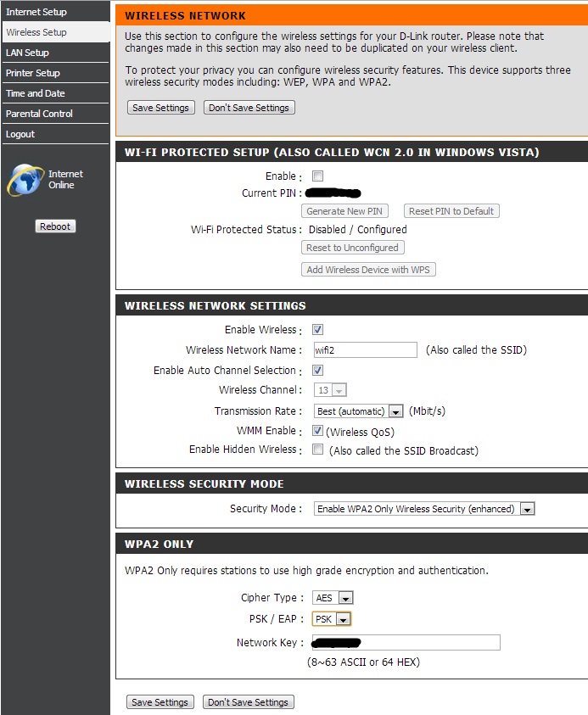Click the 'Internet Online' status text
This screenshot has height=715, width=588.
click(x=65, y=180)
